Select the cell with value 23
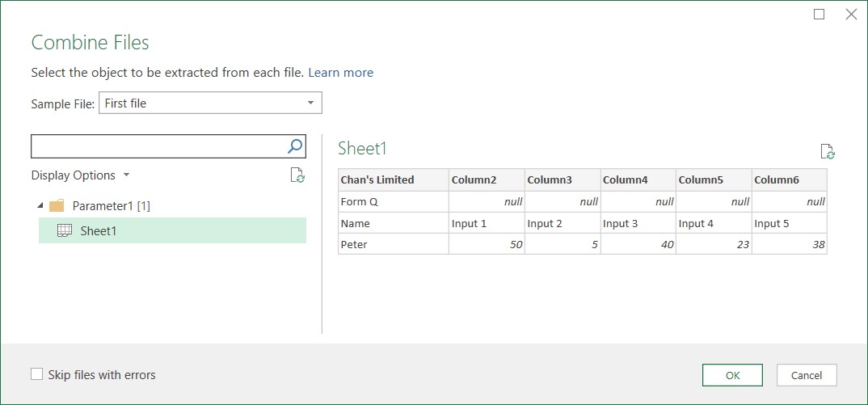868x405 pixels. coord(714,244)
